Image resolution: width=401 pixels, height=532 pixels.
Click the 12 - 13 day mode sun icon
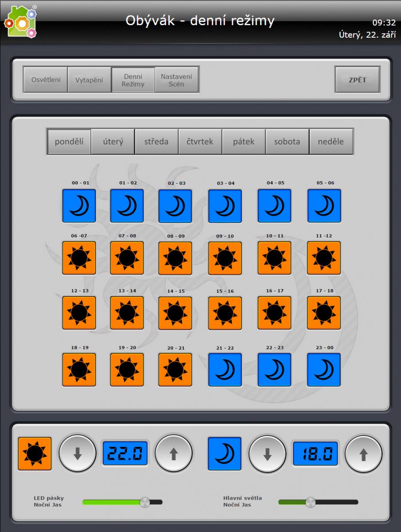coord(79,313)
